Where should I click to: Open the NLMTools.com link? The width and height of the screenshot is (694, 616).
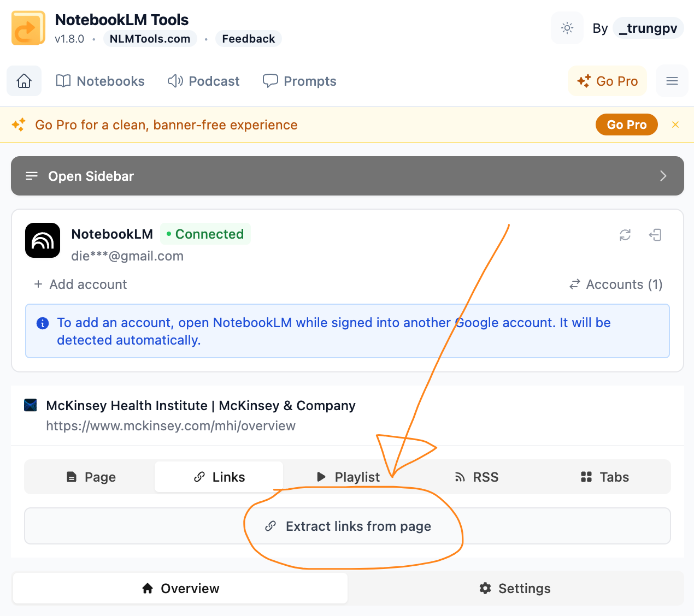tap(150, 39)
